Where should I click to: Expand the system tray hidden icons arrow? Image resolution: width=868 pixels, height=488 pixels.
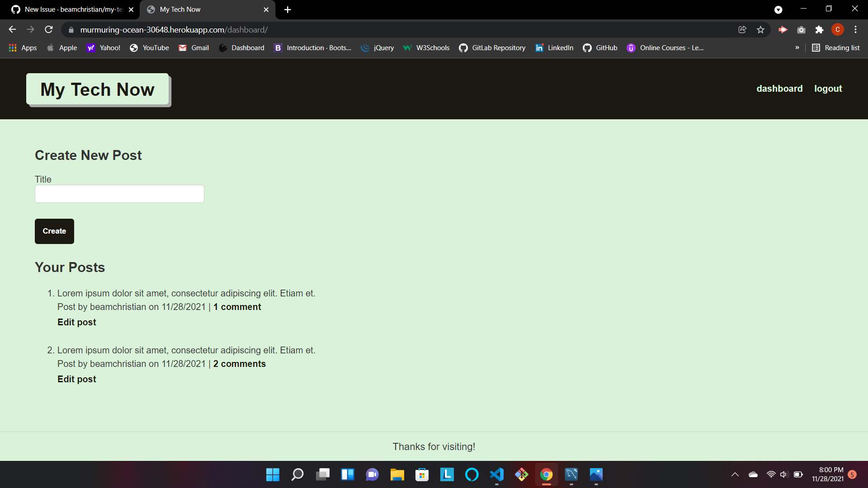pos(735,474)
